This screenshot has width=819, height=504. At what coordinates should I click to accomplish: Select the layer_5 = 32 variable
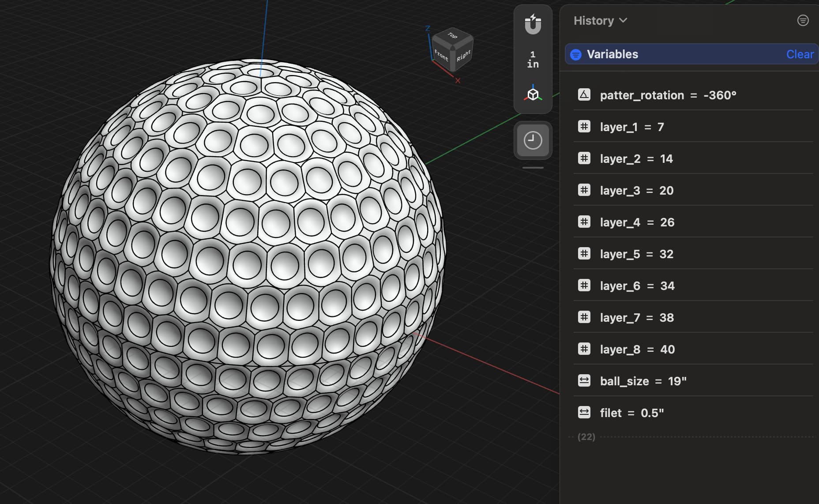click(x=693, y=254)
